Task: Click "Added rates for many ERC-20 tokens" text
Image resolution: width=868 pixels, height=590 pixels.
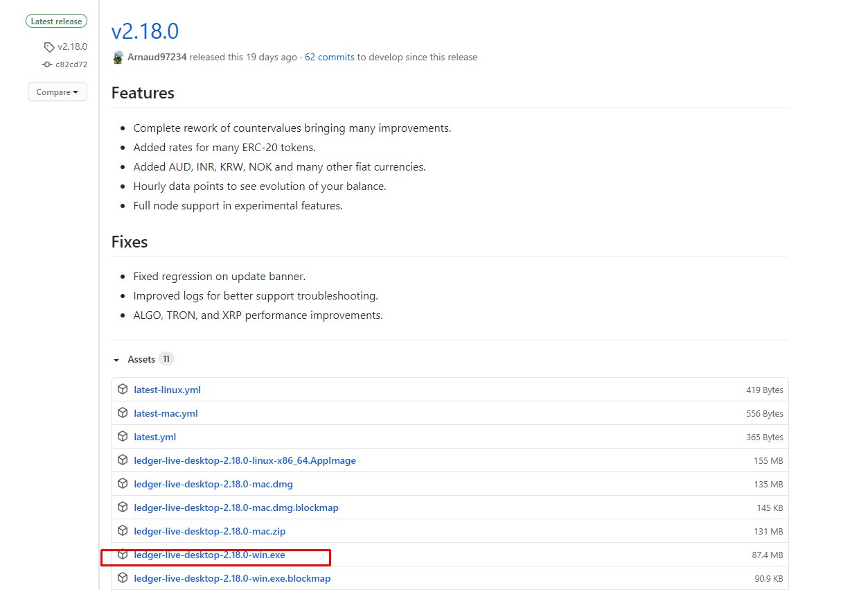Action: (226, 147)
